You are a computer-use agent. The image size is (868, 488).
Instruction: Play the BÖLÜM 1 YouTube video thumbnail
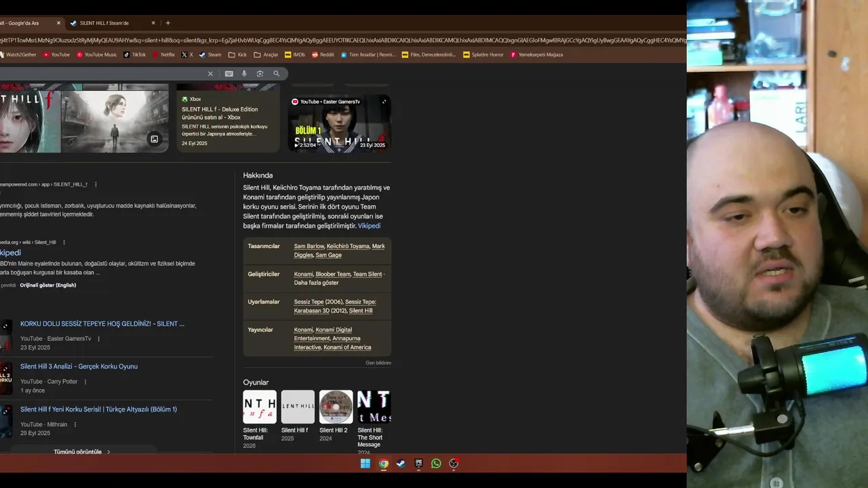340,123
